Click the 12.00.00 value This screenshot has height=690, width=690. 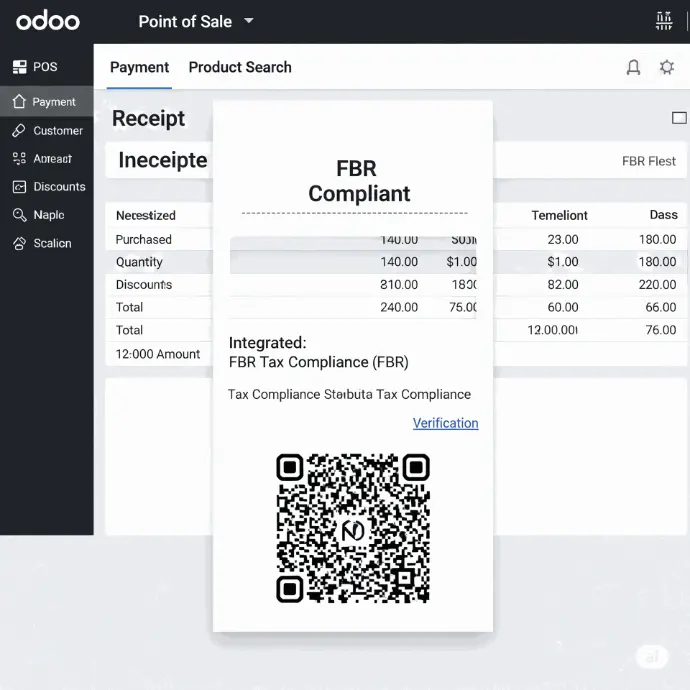click(552, 330)
